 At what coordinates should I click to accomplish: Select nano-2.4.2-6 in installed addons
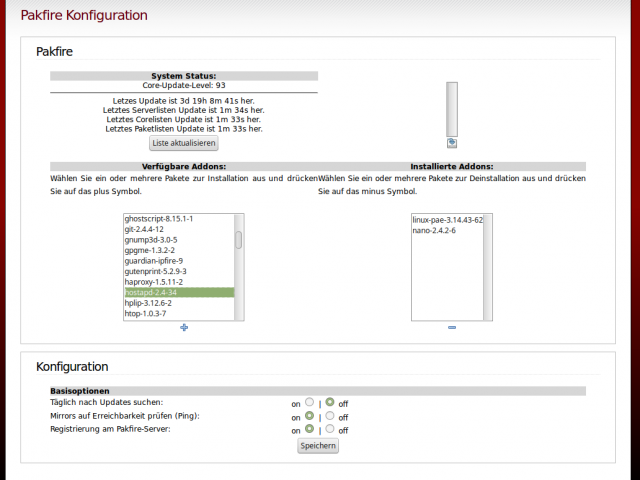click(448, 231)
